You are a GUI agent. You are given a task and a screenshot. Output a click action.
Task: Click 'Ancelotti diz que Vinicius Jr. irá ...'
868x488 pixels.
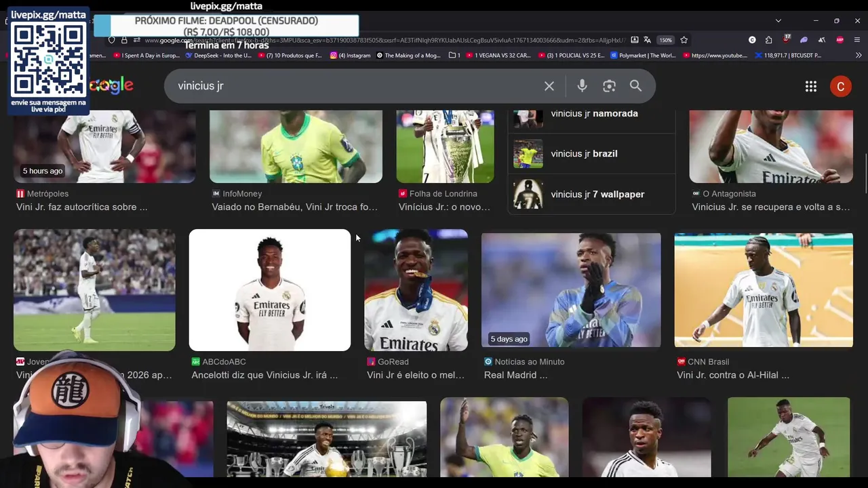pos(264,375)
